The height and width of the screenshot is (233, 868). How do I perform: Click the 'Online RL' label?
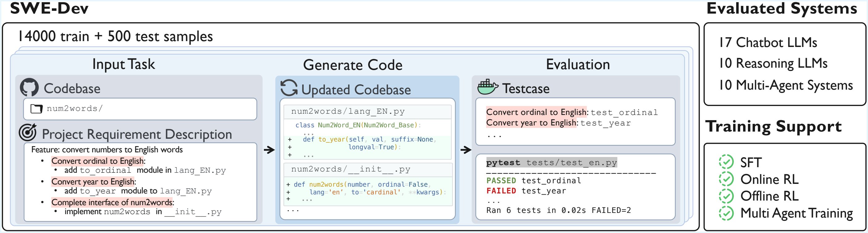coord(769,180)
